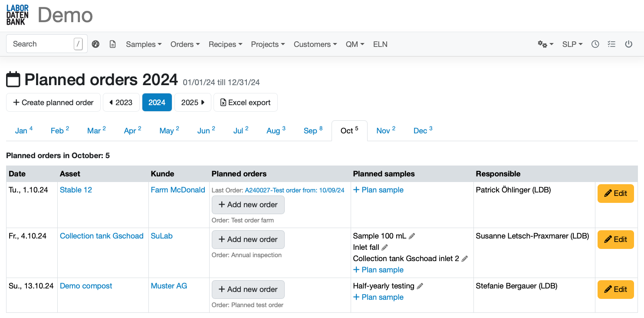This screenshot has height=318, width=644.
Task: Click pencil icon next to Inlet fall
Action: (384, 247)
